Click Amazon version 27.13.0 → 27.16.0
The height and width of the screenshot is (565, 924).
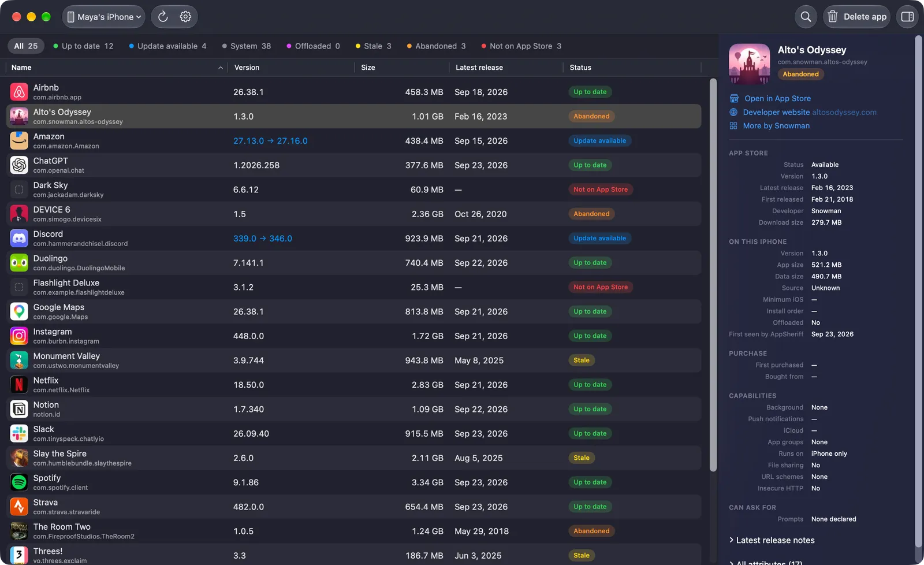[270, 141]
